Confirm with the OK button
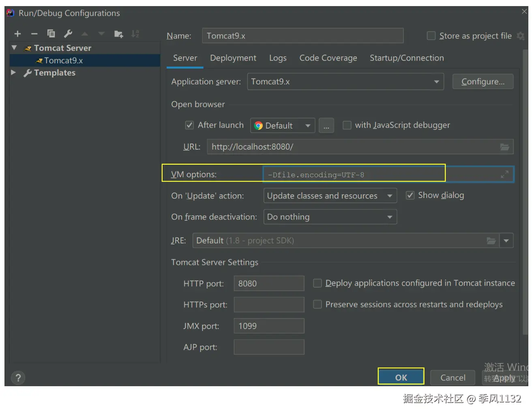 [401, 378]
